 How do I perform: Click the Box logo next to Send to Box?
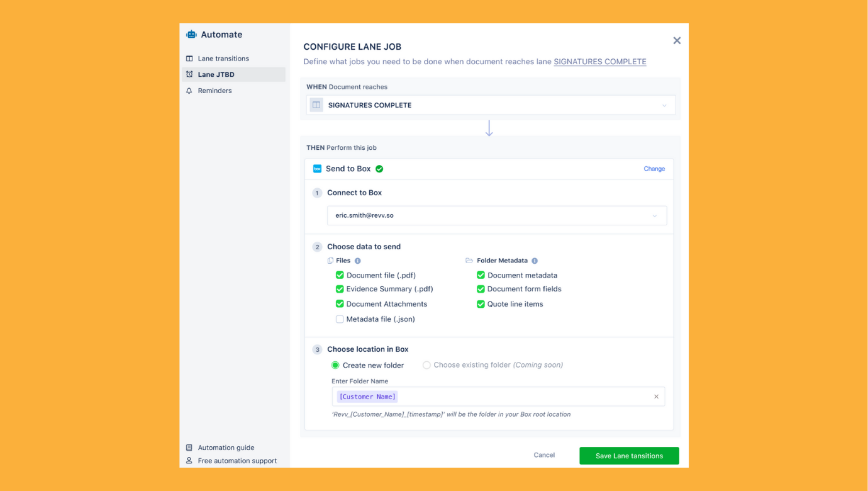click(x=316, y=168)
